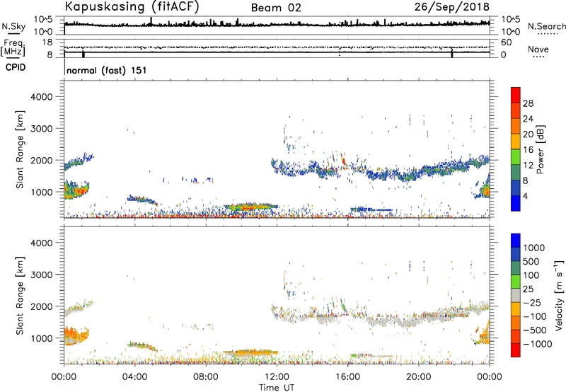
Task: Click the '04:00' time tick label
Action: pos(135,377)
